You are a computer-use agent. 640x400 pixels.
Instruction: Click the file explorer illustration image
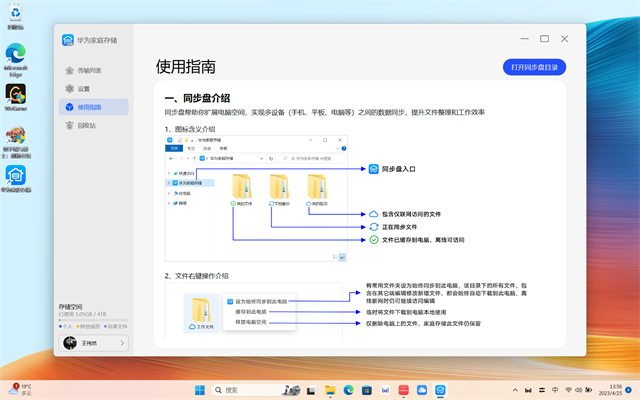(x=256, y=198)
